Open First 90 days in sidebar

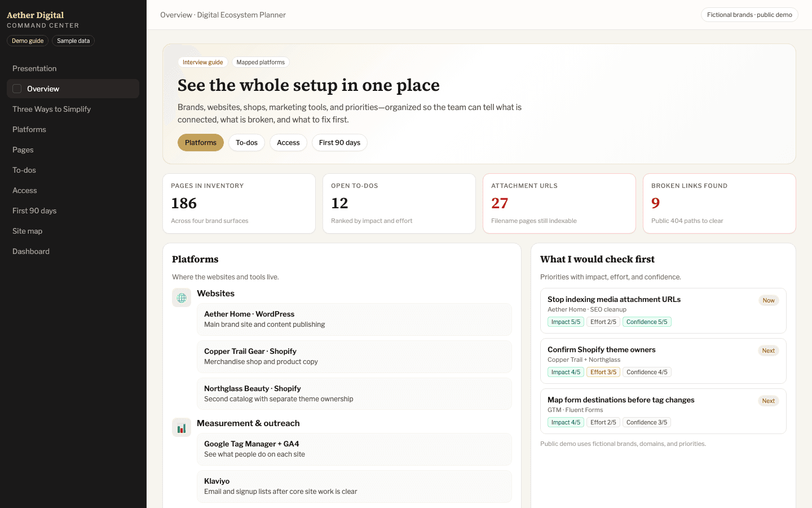(x=73, y=211)
